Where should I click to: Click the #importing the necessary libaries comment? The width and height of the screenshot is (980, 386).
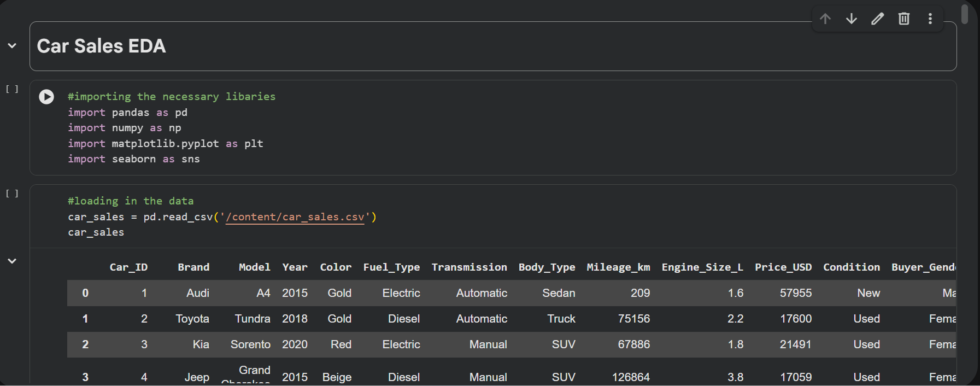[172, 97]
